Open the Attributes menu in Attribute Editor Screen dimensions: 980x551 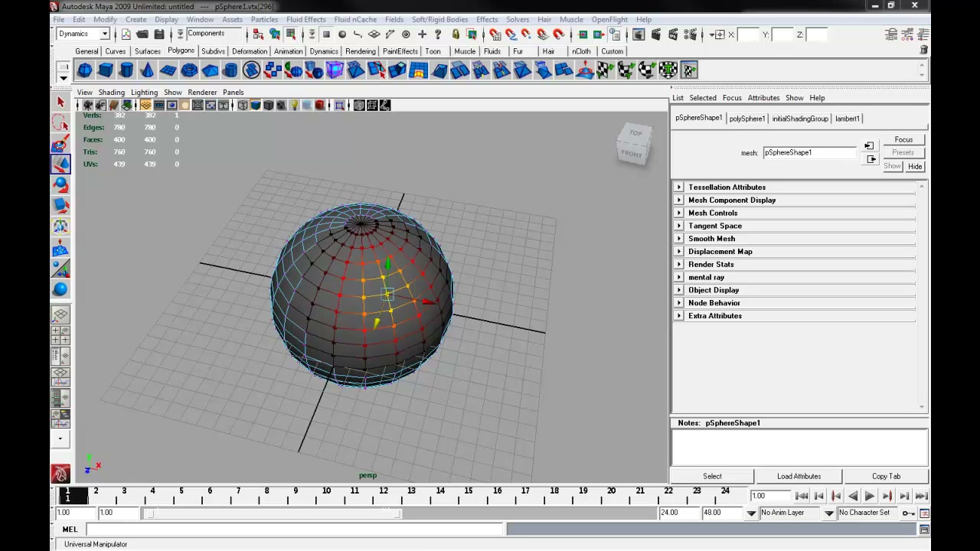(763, 98)
